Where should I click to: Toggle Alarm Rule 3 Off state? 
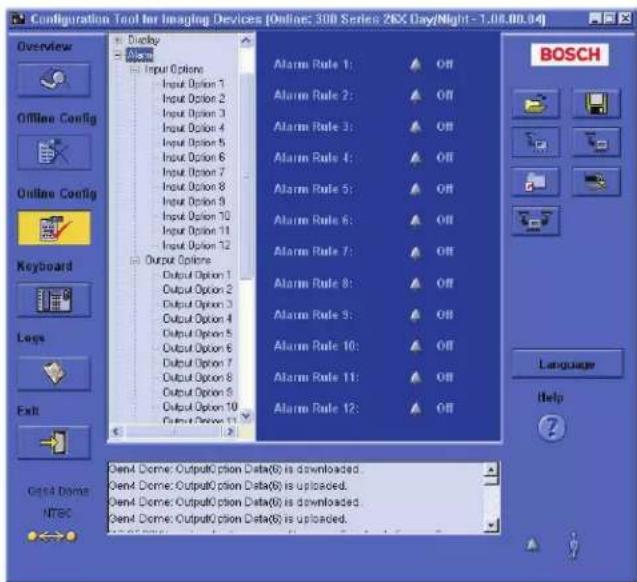(444, 127)
